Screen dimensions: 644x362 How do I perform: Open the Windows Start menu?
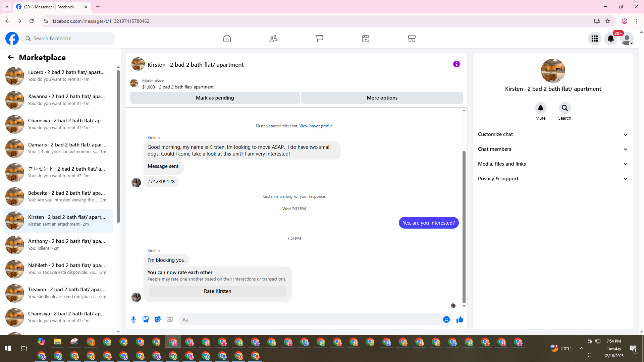(8, 348)
